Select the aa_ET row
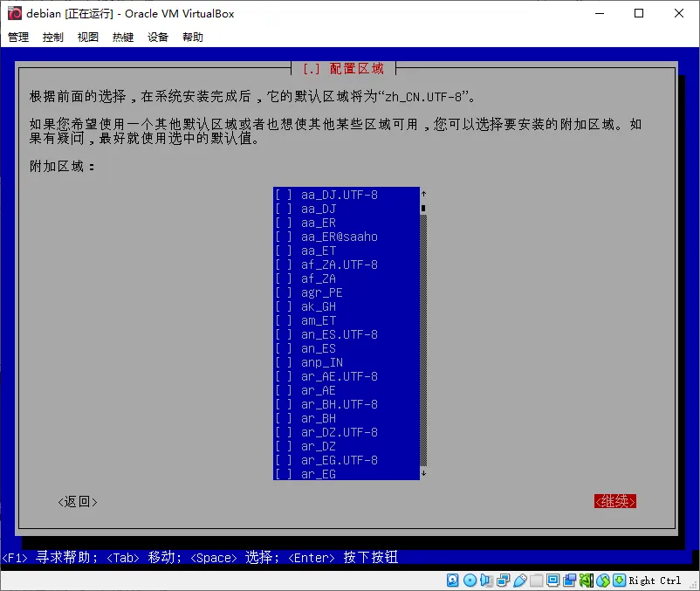This screenshot has width=700, height=591. click(346, 251)
